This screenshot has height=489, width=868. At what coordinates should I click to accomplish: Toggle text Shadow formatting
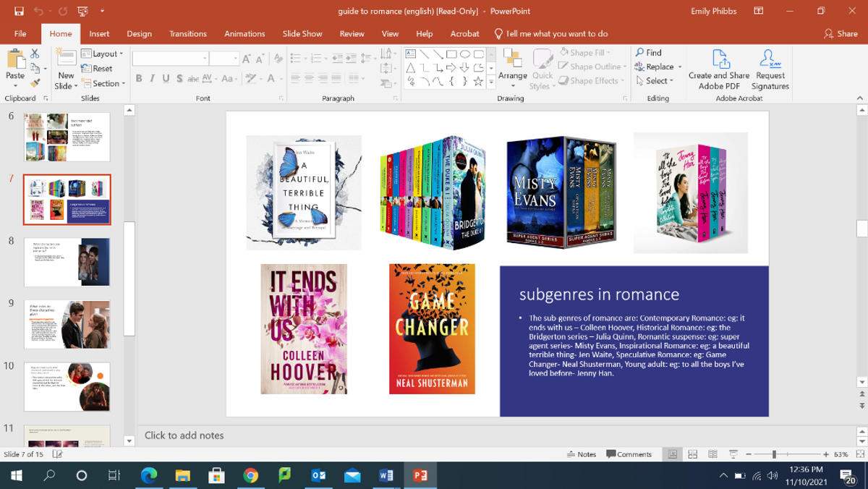(179, 78)
